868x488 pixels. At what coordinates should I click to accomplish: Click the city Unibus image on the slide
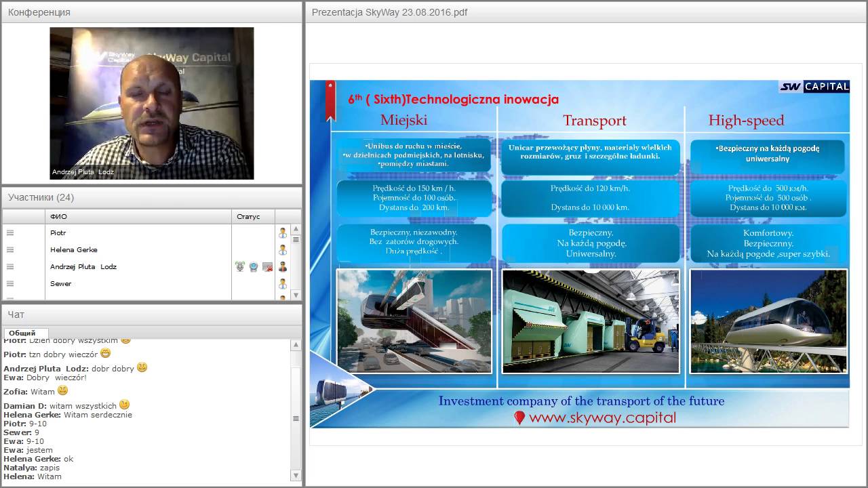click(414, 321)
